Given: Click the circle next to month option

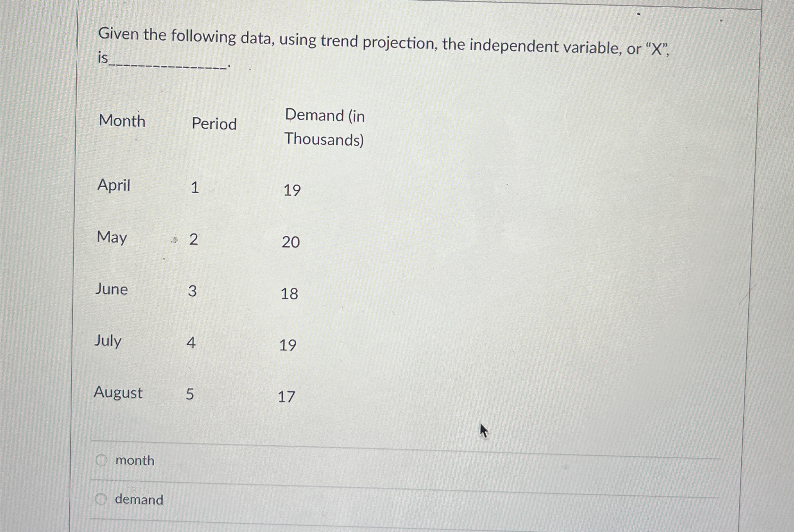Looking at the screenshot, I should [102, 460].
